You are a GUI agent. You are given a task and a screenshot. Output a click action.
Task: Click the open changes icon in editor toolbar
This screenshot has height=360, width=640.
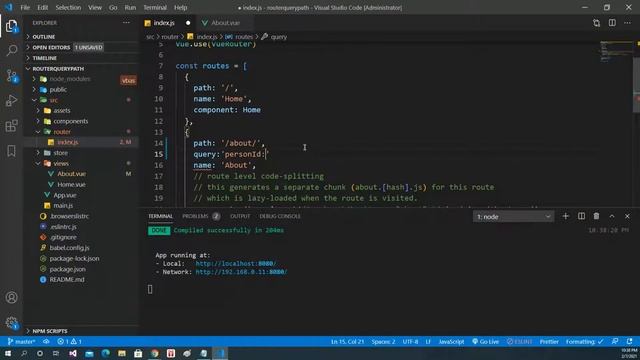pyautogui.click(x=596, y=23)
